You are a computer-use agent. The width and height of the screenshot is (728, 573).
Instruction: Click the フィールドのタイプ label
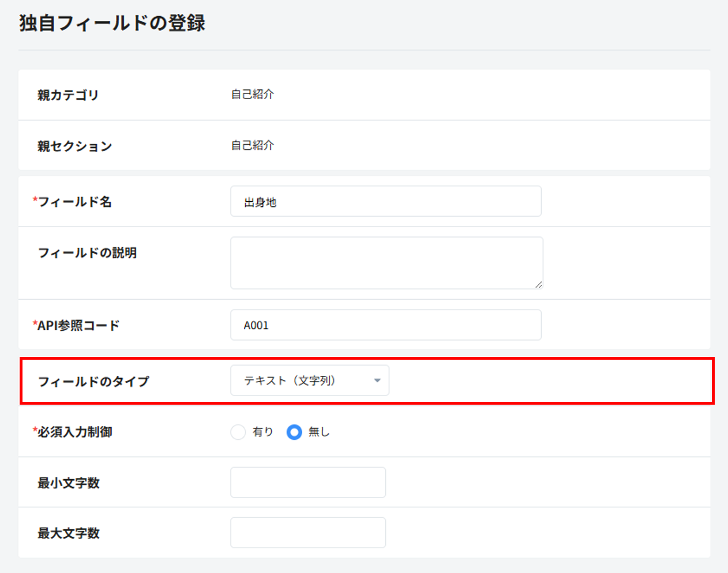[93, 382]
